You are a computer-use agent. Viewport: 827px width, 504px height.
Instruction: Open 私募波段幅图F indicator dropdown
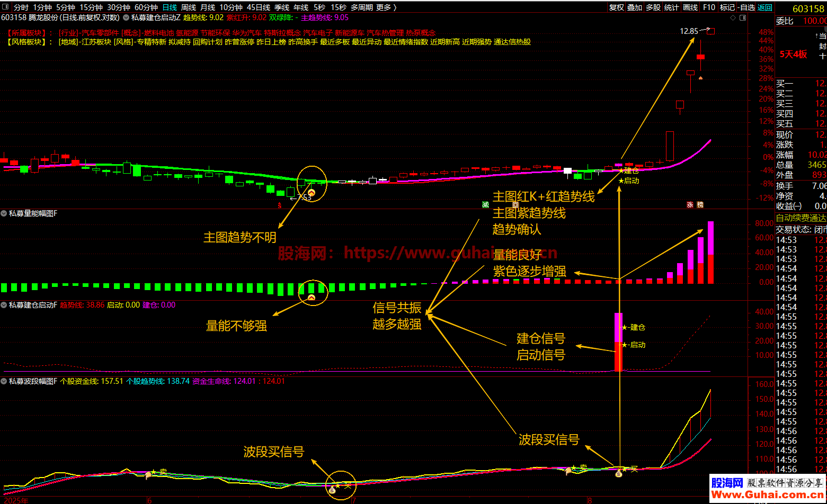4,381
